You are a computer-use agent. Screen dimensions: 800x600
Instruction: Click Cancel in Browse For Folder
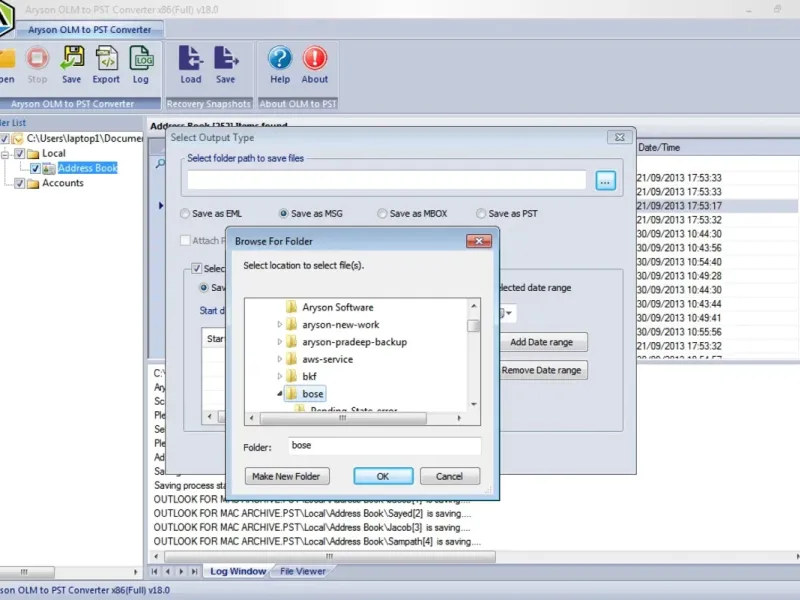coord(449,476)
